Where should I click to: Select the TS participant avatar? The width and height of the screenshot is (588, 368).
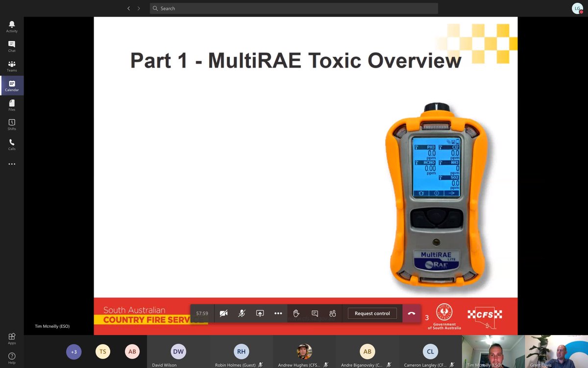click(103, 351)
